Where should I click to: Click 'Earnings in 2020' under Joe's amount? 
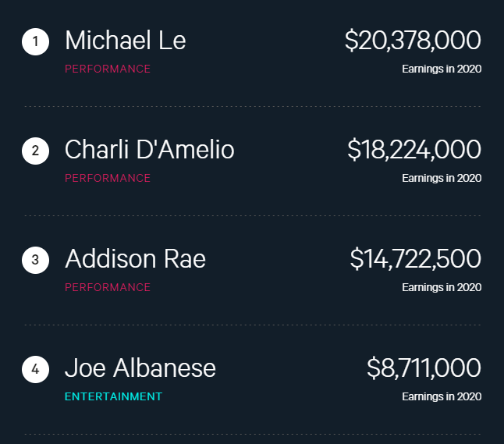[442, 396]
